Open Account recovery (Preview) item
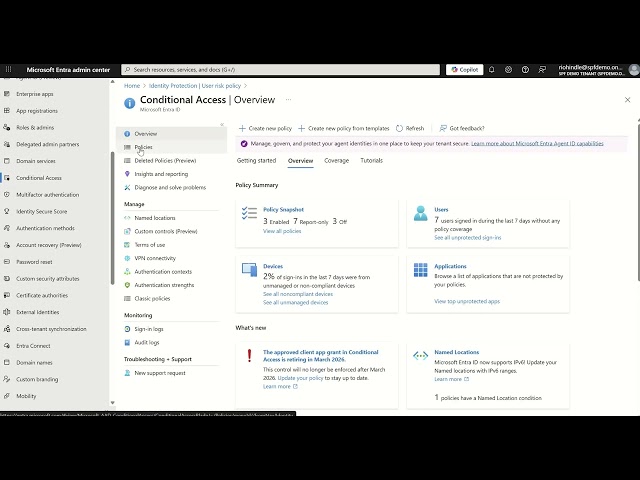 coord(49,245)
